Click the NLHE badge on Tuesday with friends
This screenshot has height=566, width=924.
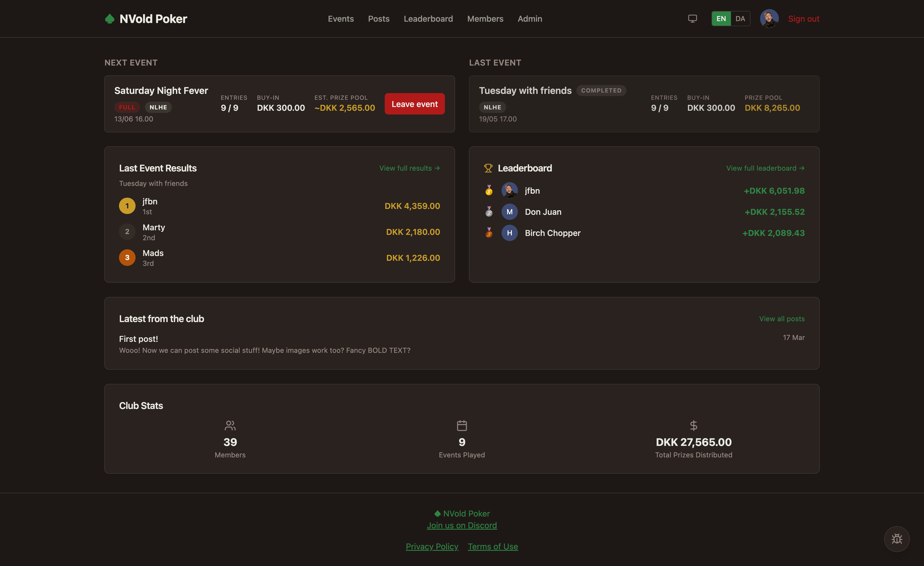(x=492, y=107)
